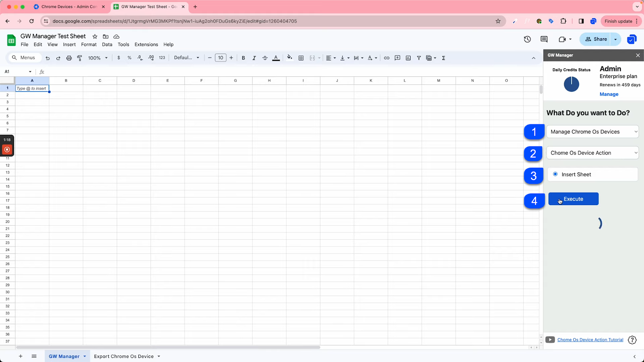Open the Extensions menu

point(146,45)
